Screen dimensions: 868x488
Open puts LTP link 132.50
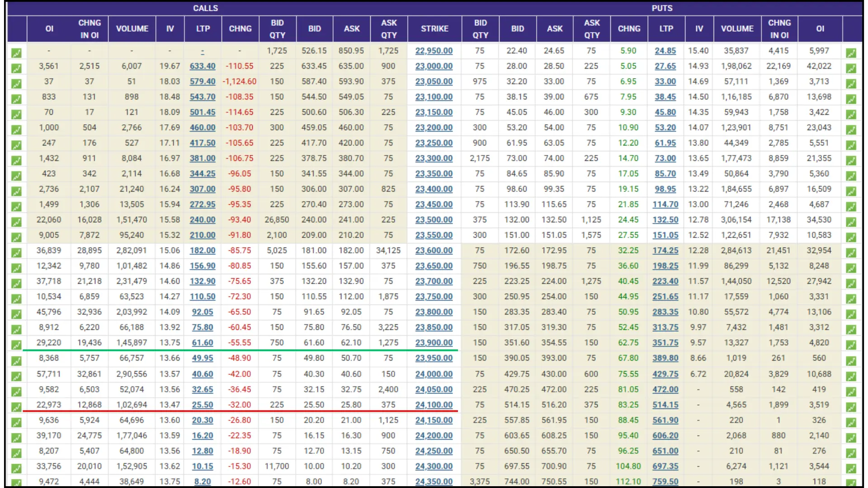665,220
